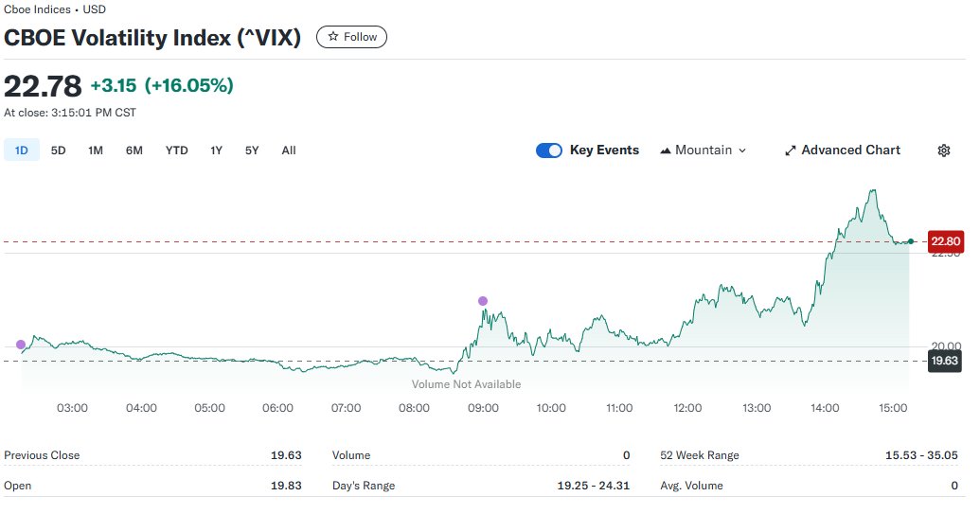
Task: Select the 1D time range tab
Action: (x=21, y=151)
